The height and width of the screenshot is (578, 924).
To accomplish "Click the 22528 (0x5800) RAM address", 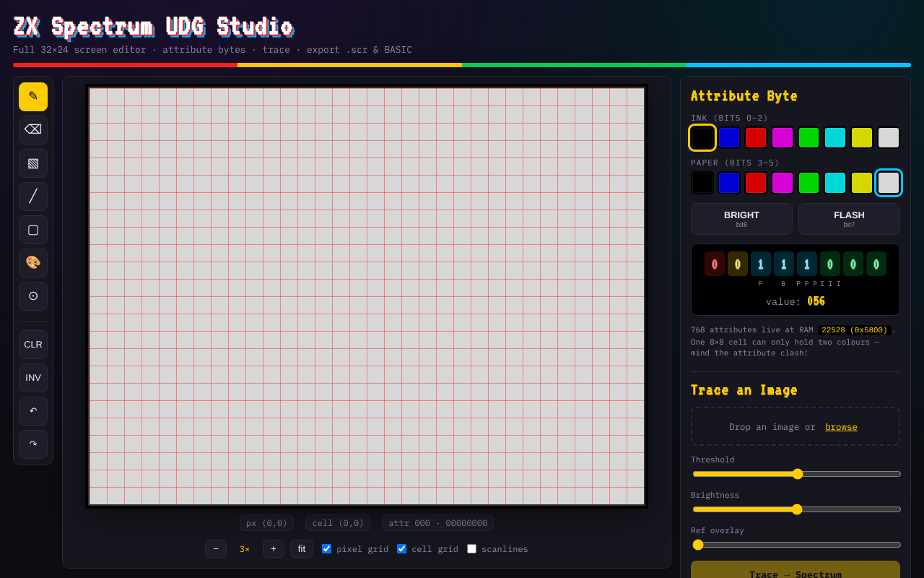I will (x=855, y=330).
